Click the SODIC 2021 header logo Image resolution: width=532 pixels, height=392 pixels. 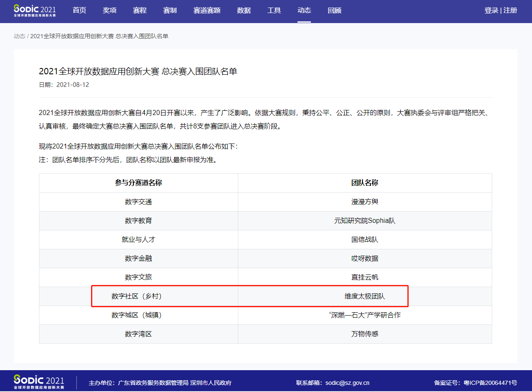pos(34,10)
